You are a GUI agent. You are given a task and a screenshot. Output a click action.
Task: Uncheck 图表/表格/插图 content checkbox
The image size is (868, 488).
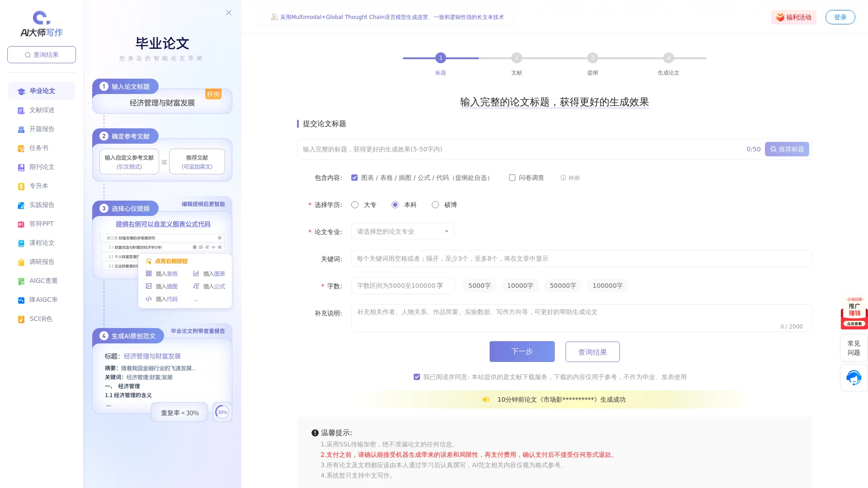tap(354, 178)
